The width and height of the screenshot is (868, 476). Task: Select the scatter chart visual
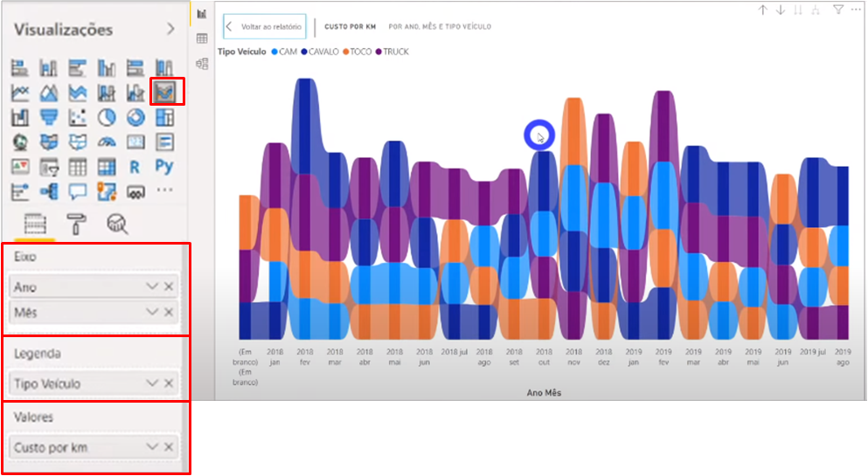[x=78, y=117]
